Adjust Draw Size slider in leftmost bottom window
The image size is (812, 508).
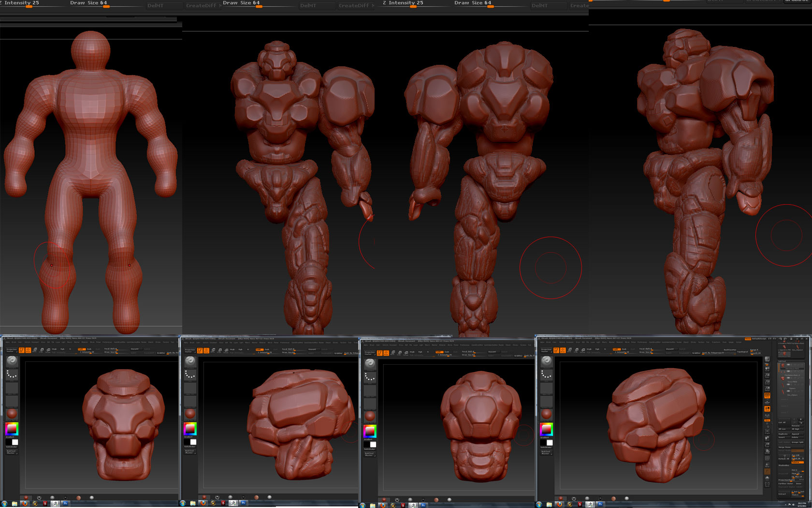click(x=116, y=352)
